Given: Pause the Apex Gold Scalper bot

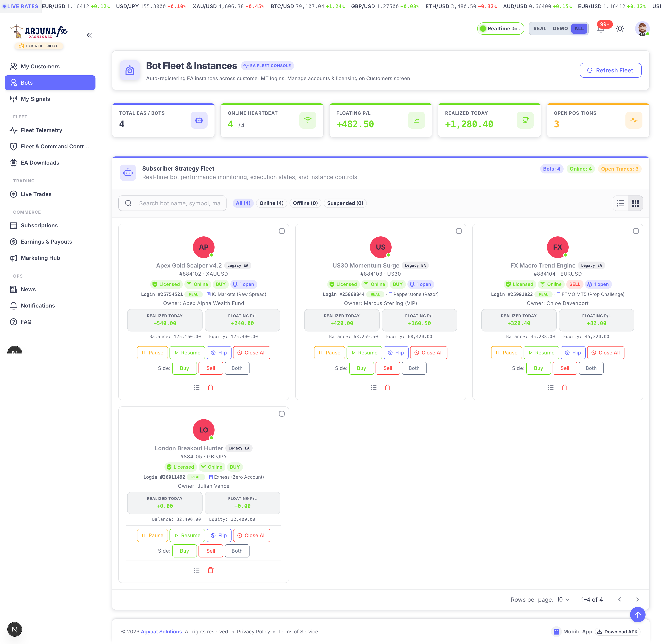Looking at the screenshot, I should pyautogui.click(x=152, y=353).
